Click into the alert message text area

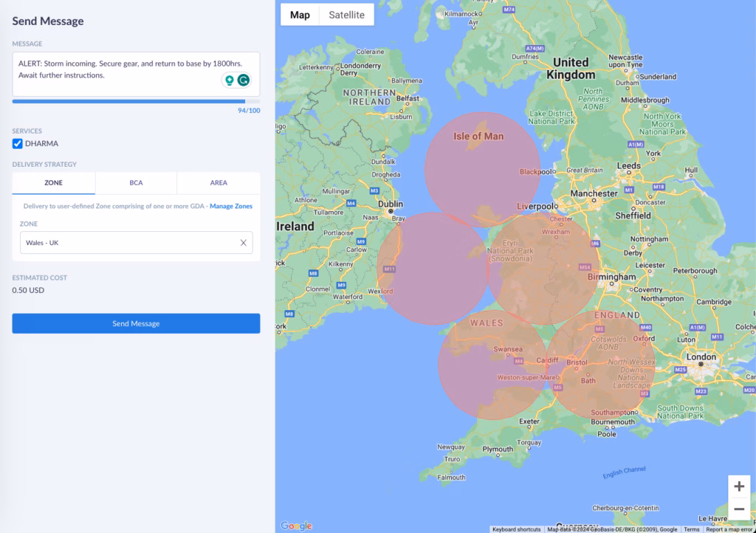pos(136,75)
